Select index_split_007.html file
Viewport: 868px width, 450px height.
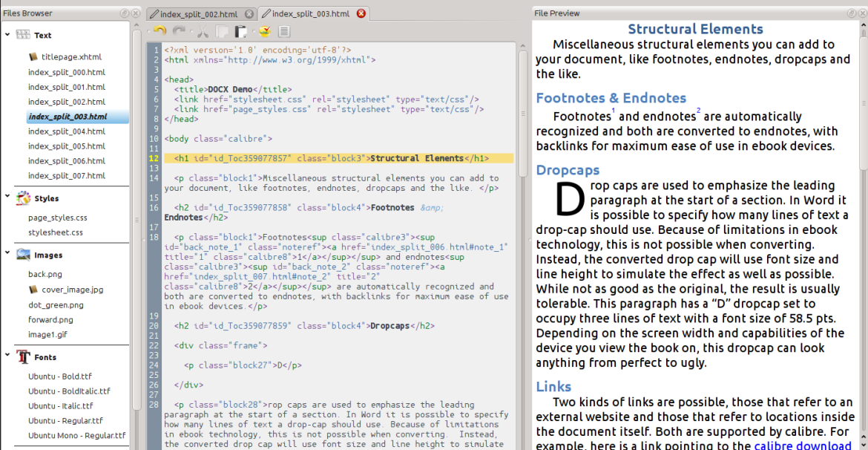pyautogui.click(x=67, y=176)
